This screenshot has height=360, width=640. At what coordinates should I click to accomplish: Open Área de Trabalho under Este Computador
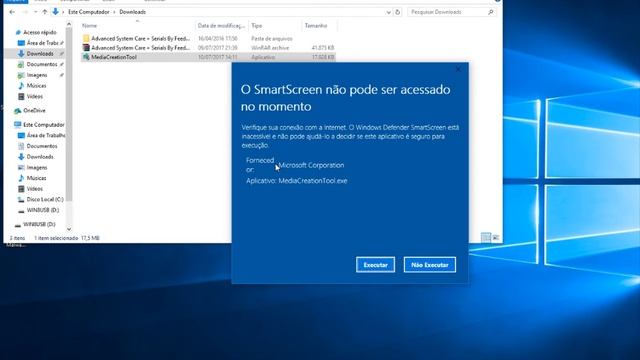tap(46, 136)
